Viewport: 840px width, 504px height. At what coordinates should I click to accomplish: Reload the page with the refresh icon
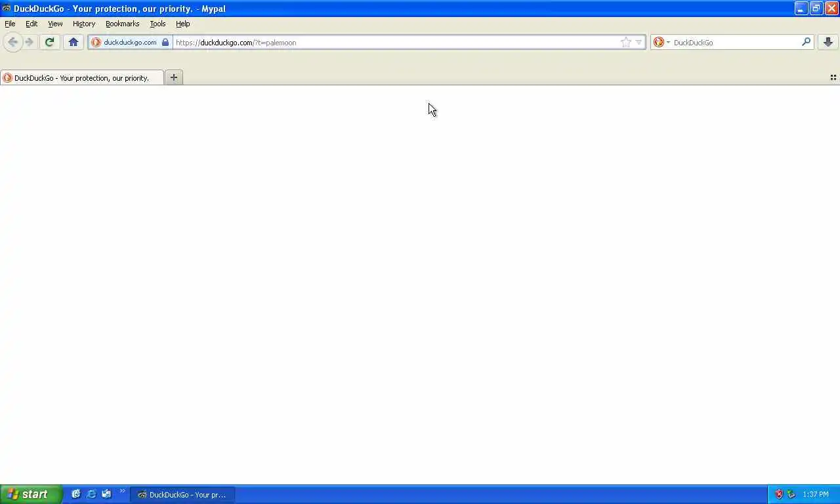click(x=49, y=42)
